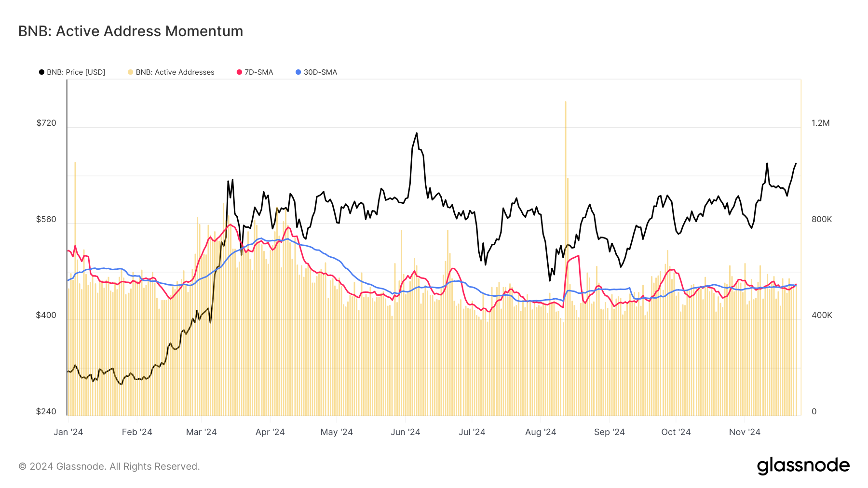Click the Nov '24 x-axis label
868x488 pixels.
[745, 432]
